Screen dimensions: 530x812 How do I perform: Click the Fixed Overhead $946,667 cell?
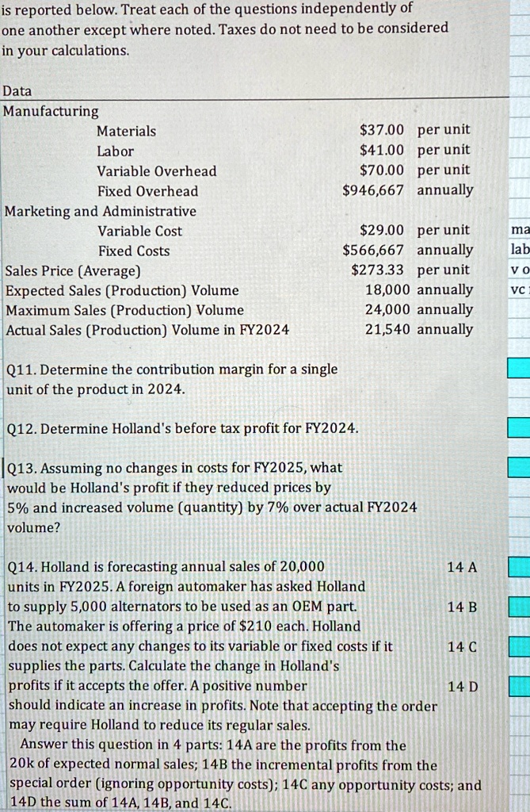coord(373,190)
